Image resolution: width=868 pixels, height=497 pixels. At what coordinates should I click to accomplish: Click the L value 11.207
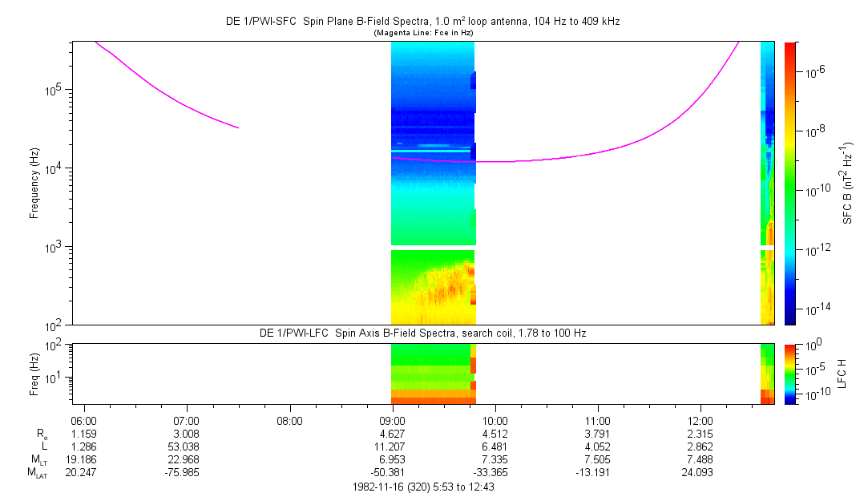click(x=390, y=446)
